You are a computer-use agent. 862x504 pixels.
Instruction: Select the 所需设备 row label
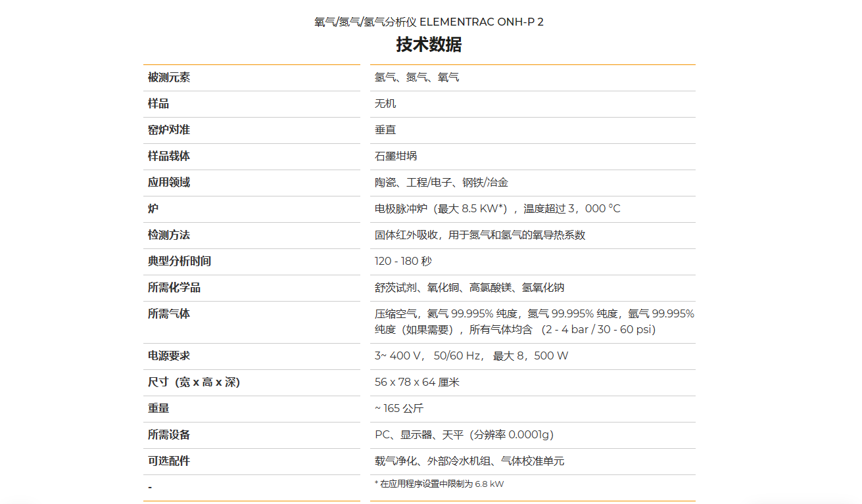[169, 435]
